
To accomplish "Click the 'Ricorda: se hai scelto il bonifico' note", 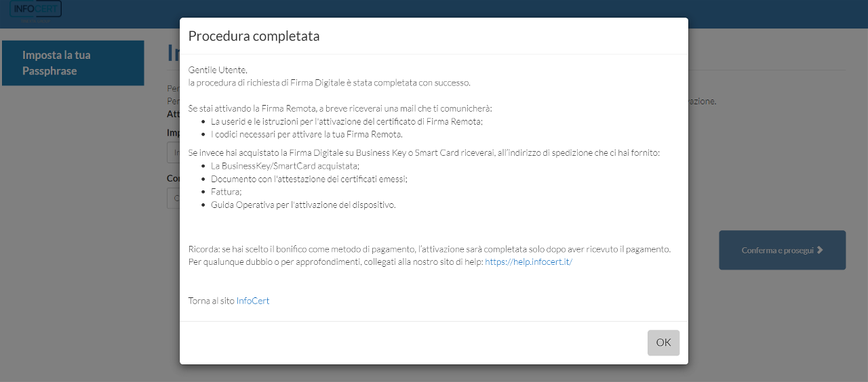I will pyautogui.click(x=429, y=249).
